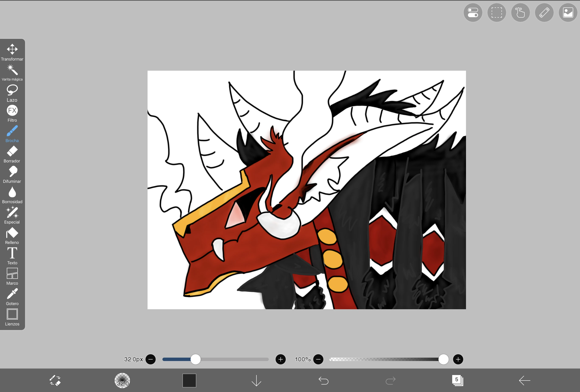Open the Lazo selection tool
Image resolution: width=580 pixels, height=392 pixels.
point(12,91)
